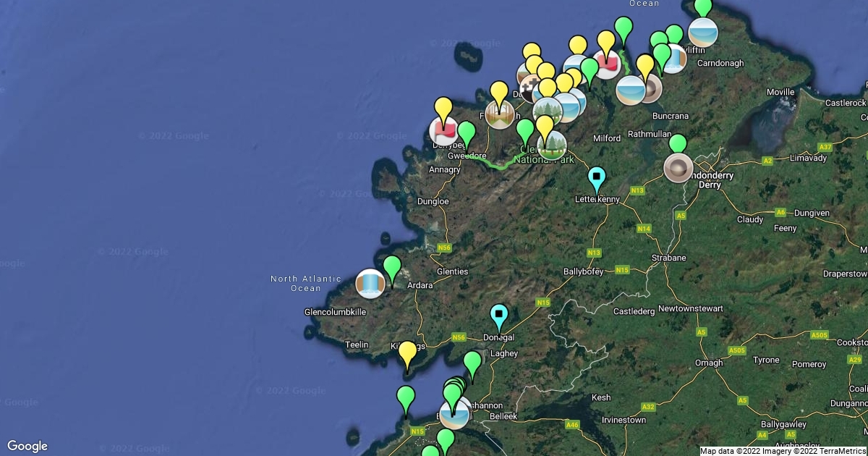
Task: Click the yellow pin at Killybegs
Action: click(408, 354)
